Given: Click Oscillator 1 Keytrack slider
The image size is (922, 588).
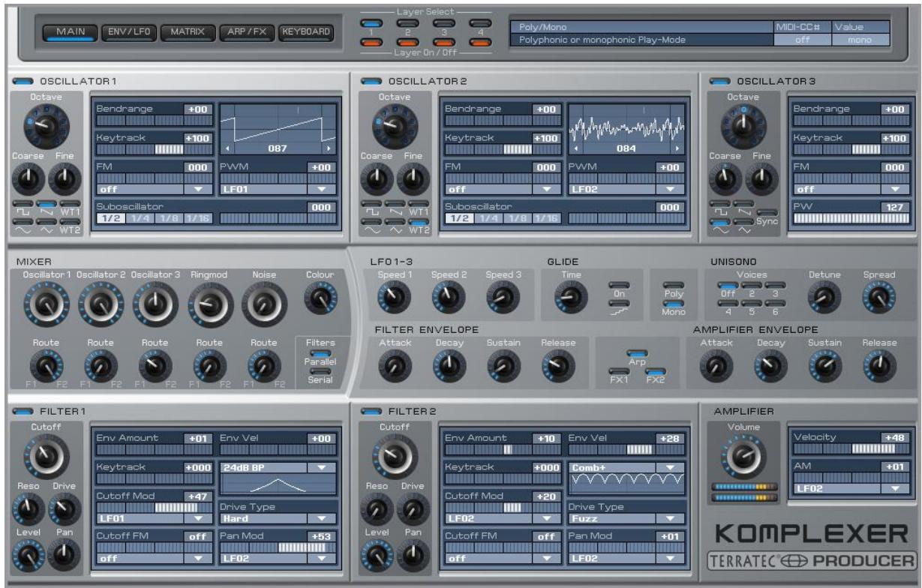Looking at the screenshot, I should click(155, 149).
